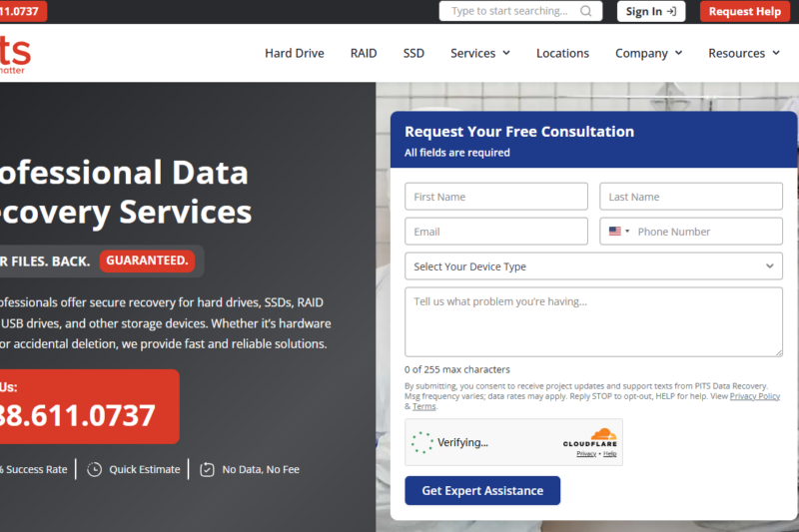This screenshot has height=532, width=799.
Task: Click the No Data, No Fee checkmark icon
Action: pyautogui.click(x=207, y=469)
